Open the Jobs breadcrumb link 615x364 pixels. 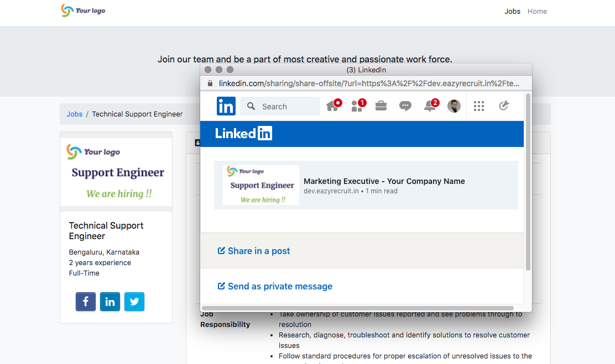(75, 114)
